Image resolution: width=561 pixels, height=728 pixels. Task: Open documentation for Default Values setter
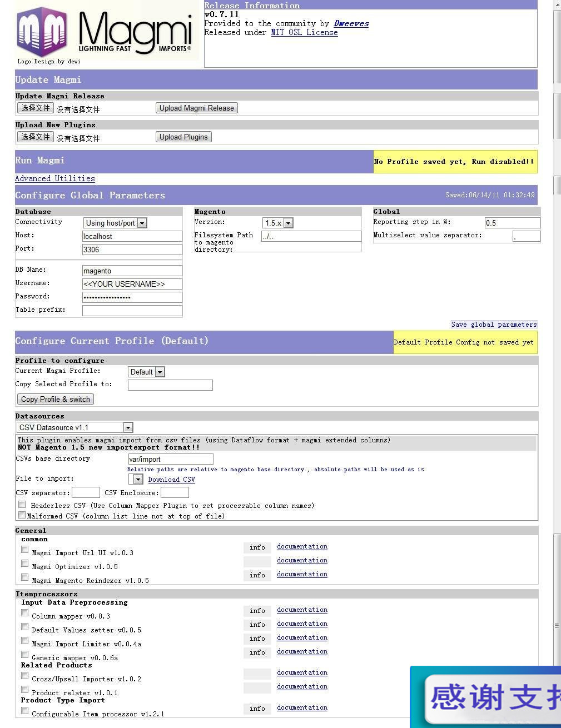point(302,624)
